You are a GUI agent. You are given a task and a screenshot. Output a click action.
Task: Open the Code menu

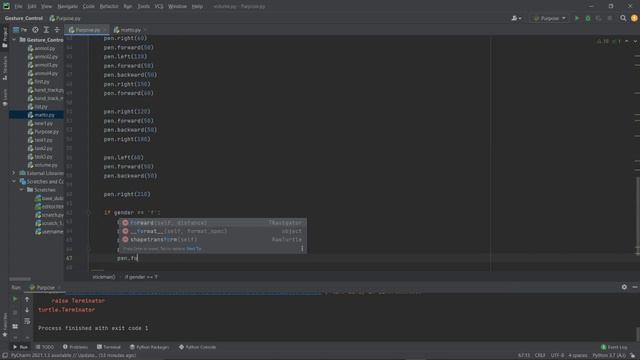pos(89,7)
